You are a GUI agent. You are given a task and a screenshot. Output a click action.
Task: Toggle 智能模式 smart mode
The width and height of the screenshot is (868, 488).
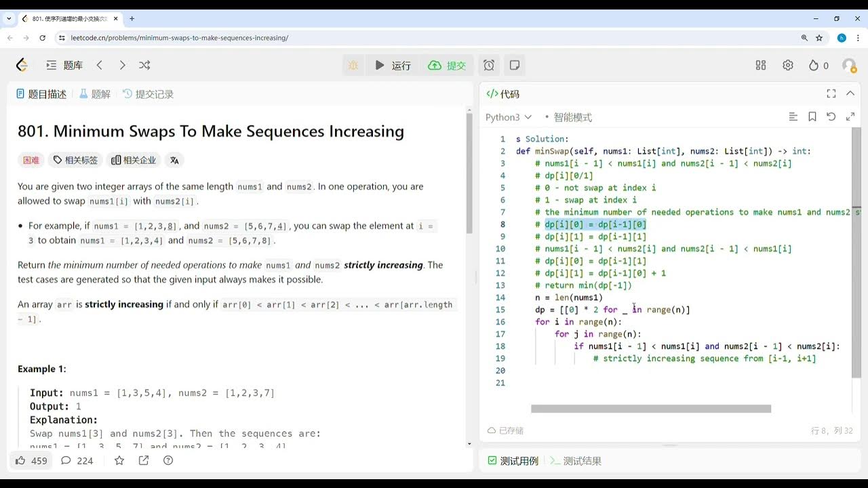point(568,117)
